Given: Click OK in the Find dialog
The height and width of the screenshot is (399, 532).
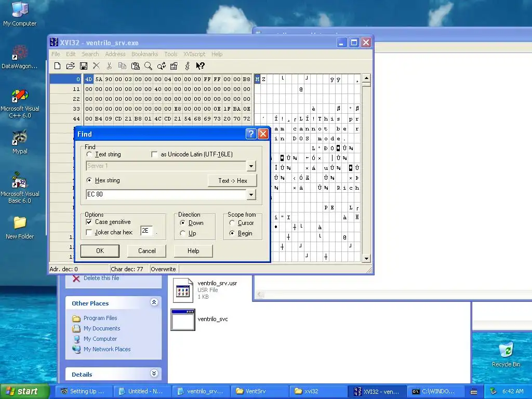Looking at the screenshot, I should [100, 251].
